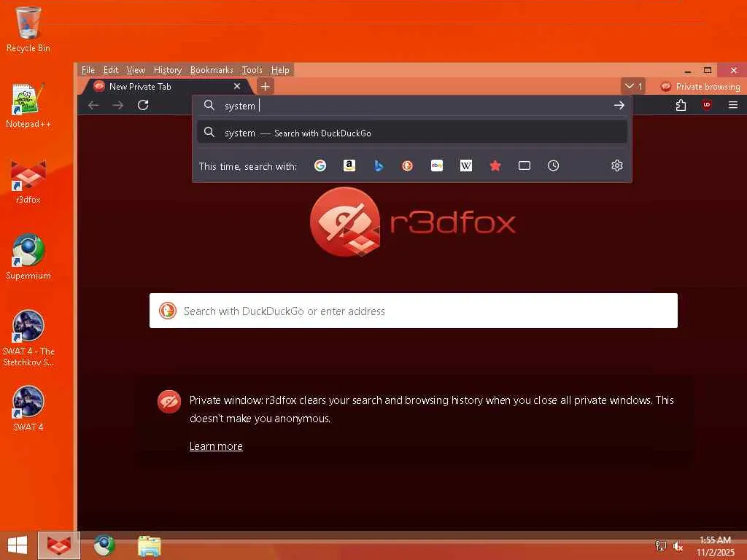Open the History menu
The image size is (747, 560).
point(167,70)
